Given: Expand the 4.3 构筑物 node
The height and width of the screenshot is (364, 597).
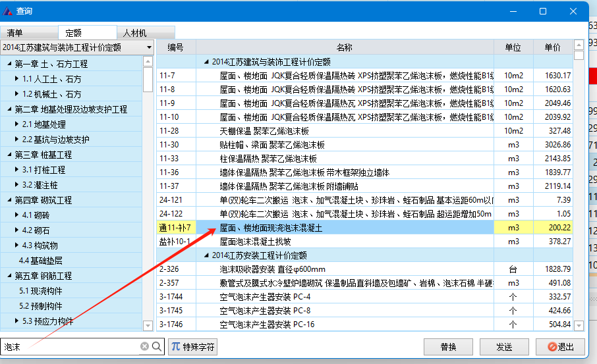Looking at the screenshot, I should pos(16,246).
